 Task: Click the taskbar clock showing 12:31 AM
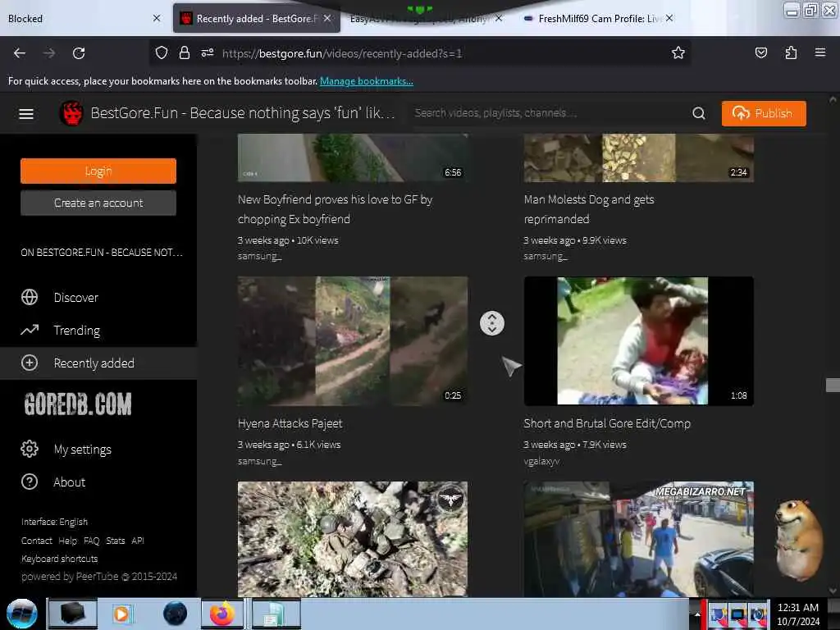(798, 614)
